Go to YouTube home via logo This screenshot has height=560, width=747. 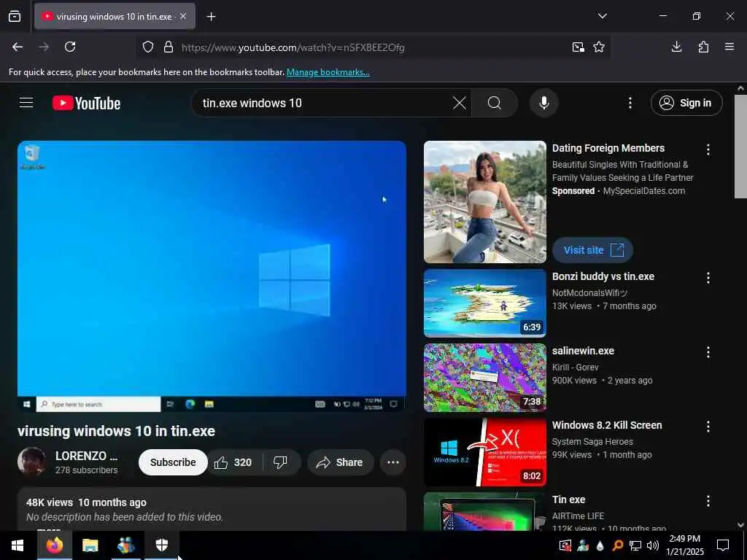click(x=86, y=104)
